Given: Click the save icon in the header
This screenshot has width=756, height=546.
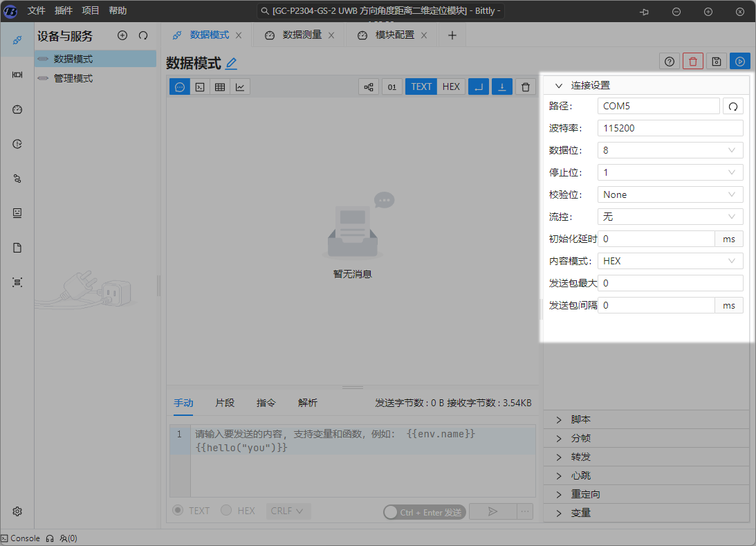Looking at the screenshot, I should click(x=717, y=62).
